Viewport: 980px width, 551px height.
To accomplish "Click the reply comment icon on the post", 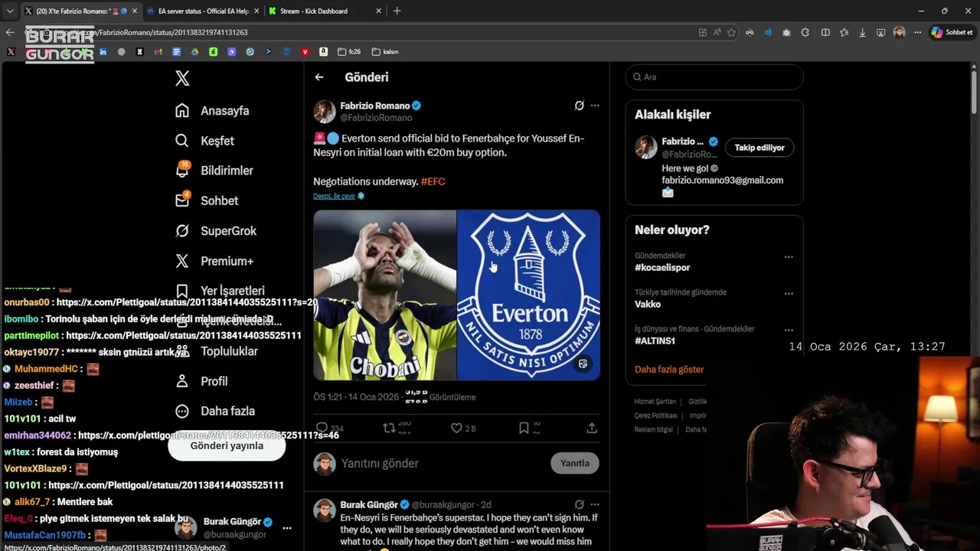I will (322, 429).
